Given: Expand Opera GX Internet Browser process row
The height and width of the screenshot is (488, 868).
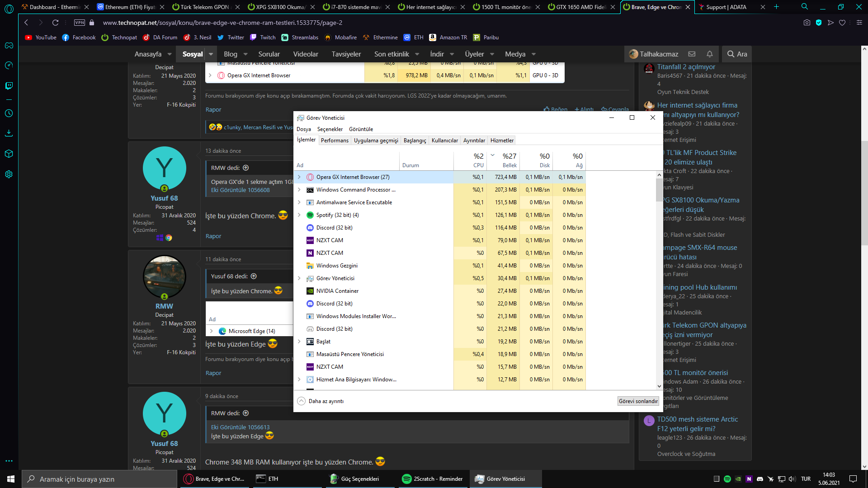Looking at the screenshot, I should pos(299,177).
